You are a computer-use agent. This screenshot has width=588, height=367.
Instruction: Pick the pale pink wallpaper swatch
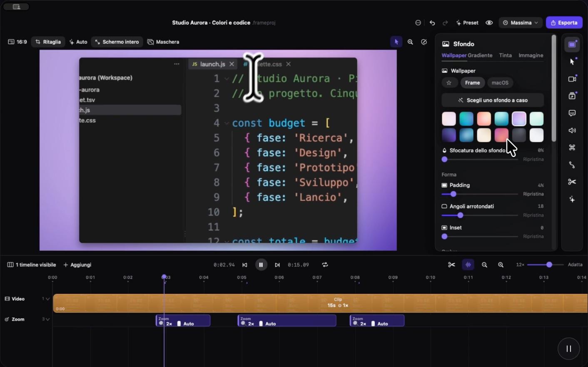[x=449, y=119]
